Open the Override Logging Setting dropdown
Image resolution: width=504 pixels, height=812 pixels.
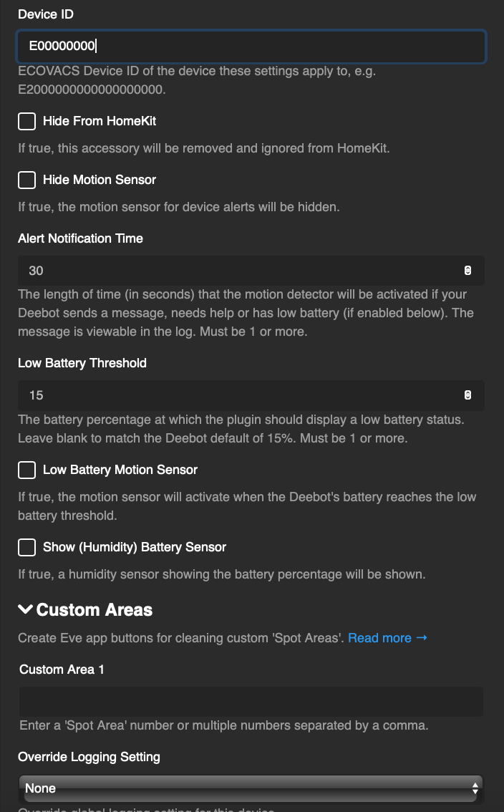click(251, 788)
